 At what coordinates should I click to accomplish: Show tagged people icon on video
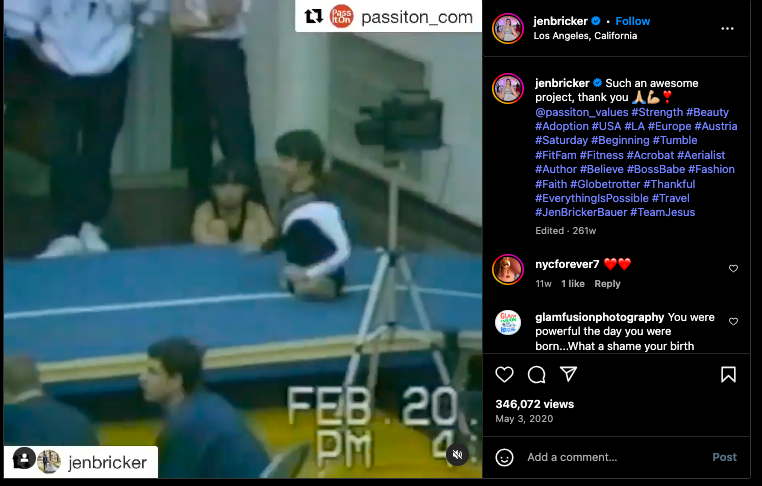(x=23, y=458)
